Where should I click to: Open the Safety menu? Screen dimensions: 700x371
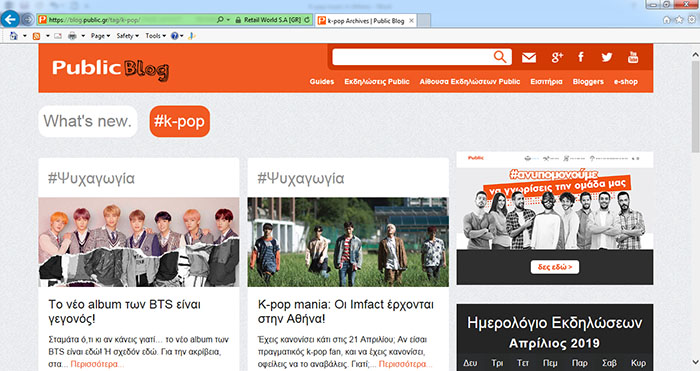point(128,36)
